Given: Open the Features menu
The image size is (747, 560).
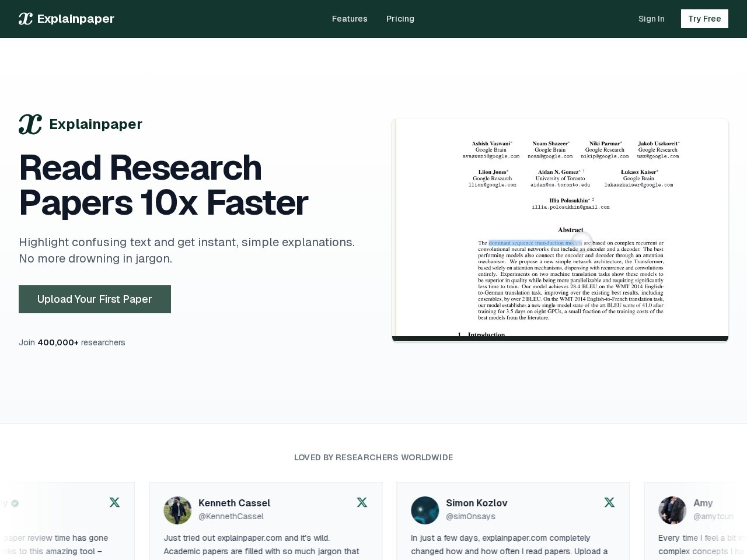Looking at the screenshot, I should pos(350,19).
